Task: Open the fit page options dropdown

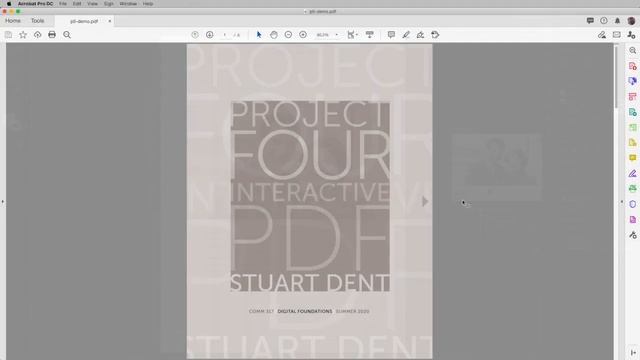Action: (x=352, y=35)
